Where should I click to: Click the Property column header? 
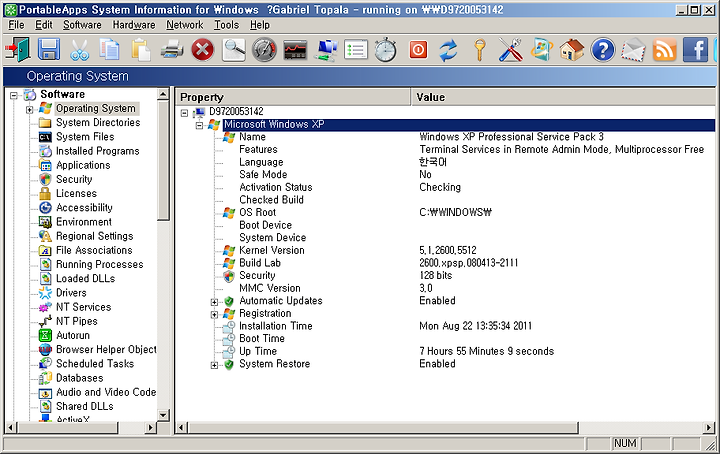[293, 97]
